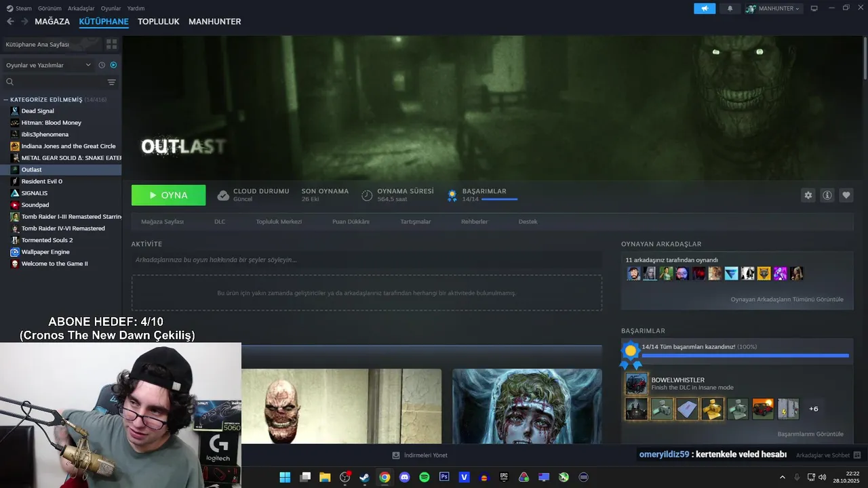The image size is (868, 488).
Task: Expand the +6 more achievements
Action: [x=814, y=409]
